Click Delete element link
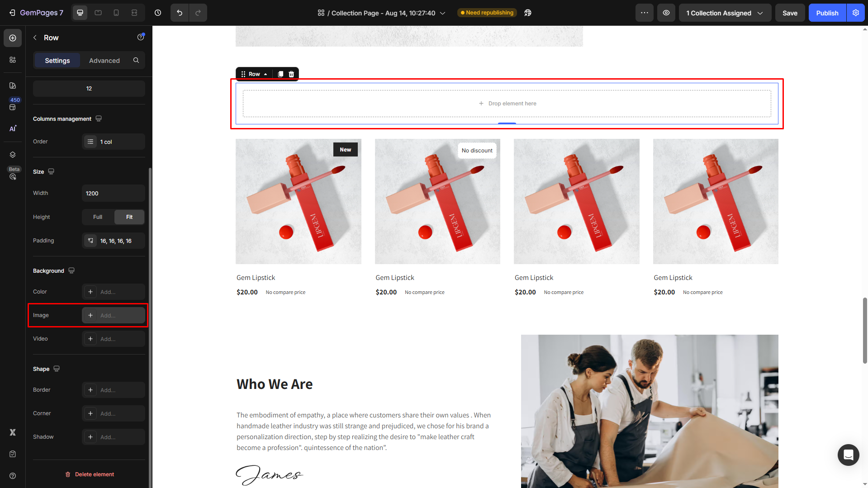 pos(90,474)
